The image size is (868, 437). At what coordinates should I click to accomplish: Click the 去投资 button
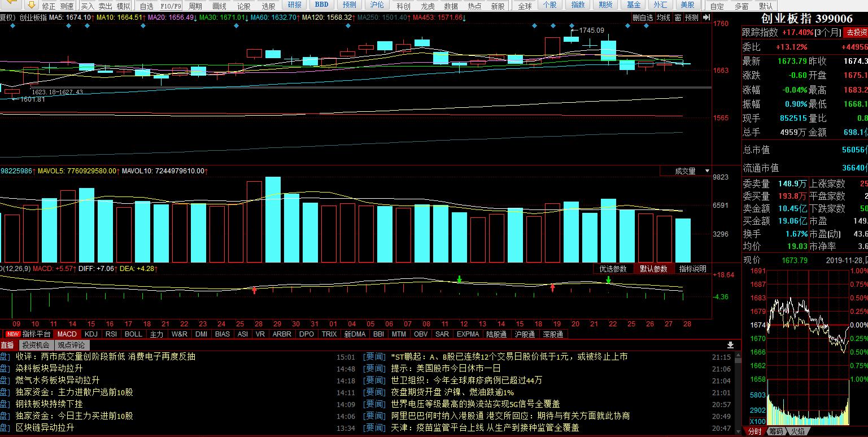click(x=856, y=32)
